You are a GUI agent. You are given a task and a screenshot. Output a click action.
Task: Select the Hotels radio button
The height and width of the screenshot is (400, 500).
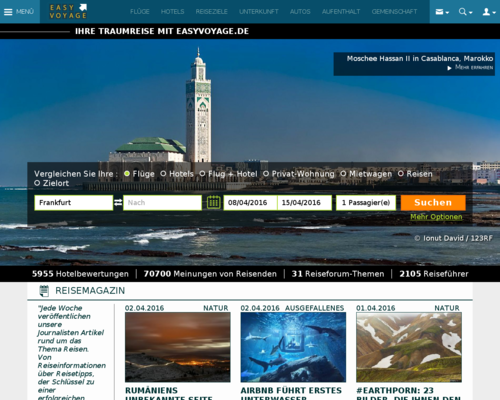[x=163, y=174]
